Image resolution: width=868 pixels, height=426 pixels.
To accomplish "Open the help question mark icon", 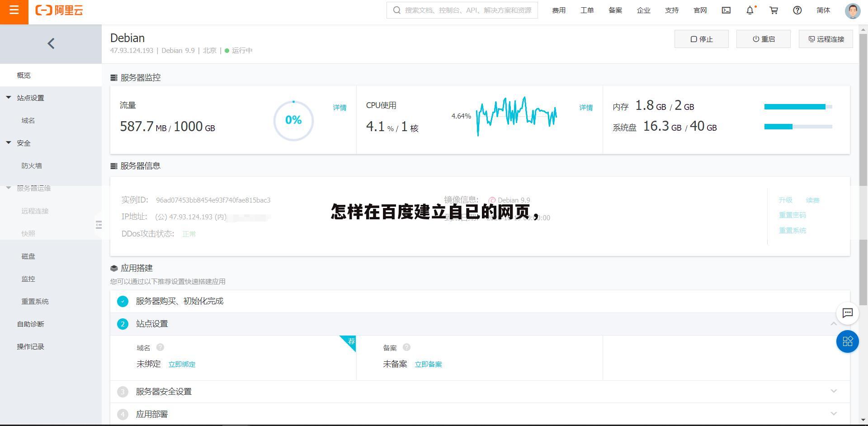I will point(797,10).
